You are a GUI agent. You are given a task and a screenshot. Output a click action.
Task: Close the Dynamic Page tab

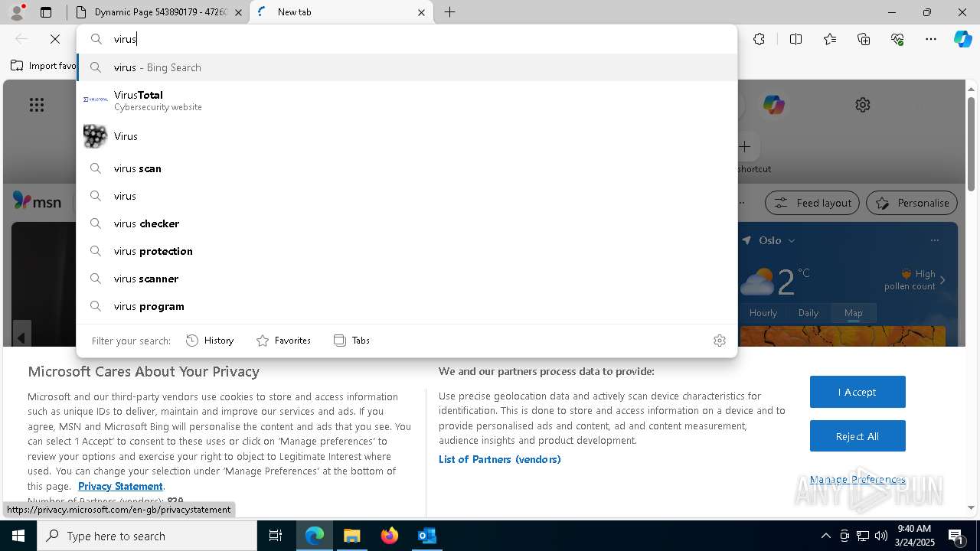point(238,12)
